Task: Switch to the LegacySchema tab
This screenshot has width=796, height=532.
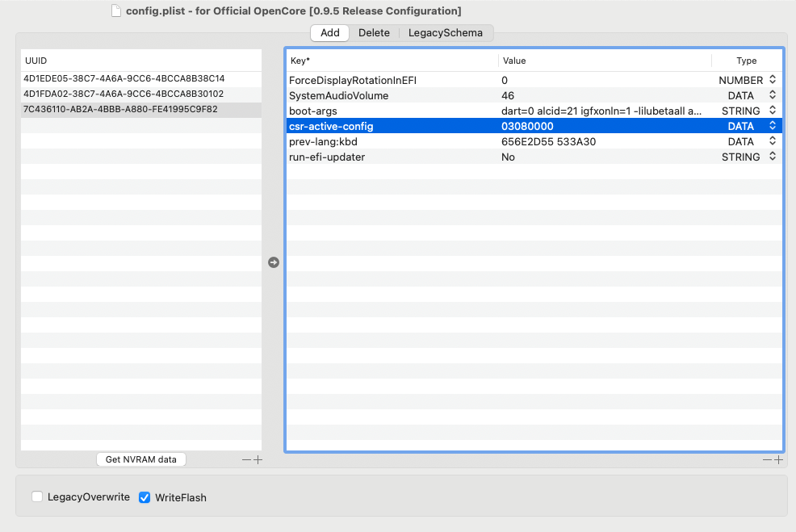Action: coord(445,33)
